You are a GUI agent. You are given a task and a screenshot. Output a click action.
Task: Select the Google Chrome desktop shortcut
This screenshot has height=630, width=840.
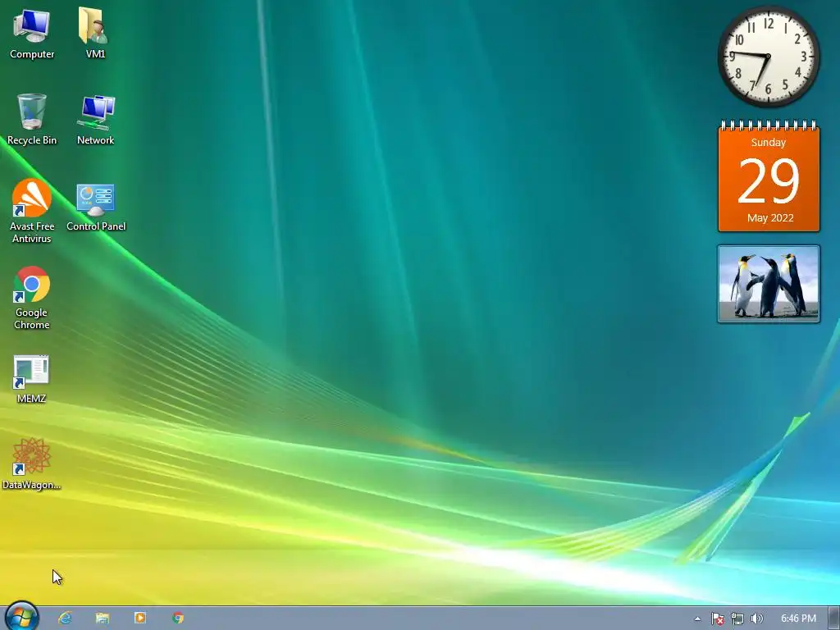(32, 298)
